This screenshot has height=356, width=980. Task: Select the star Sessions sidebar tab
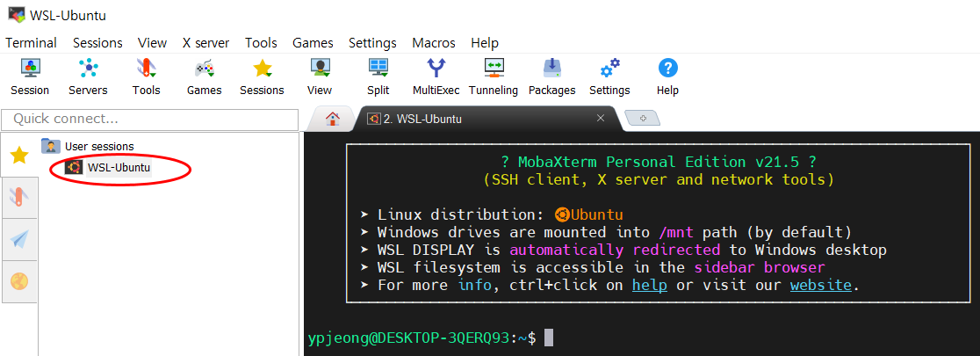tap(19, 155)
